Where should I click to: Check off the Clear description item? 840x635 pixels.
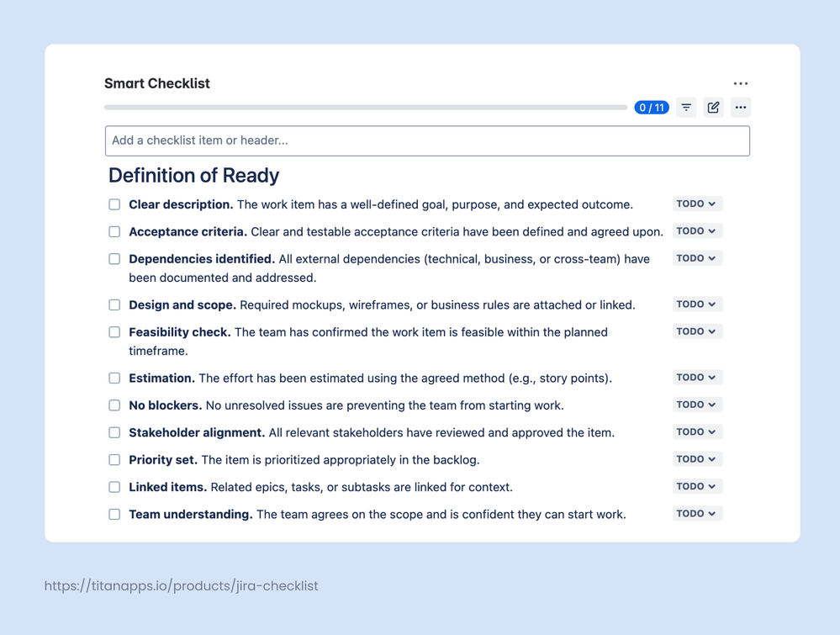click(x=114, y=204)
